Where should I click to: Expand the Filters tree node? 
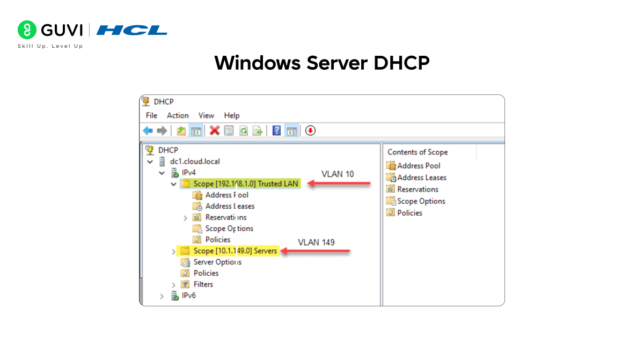click(173, 284)
